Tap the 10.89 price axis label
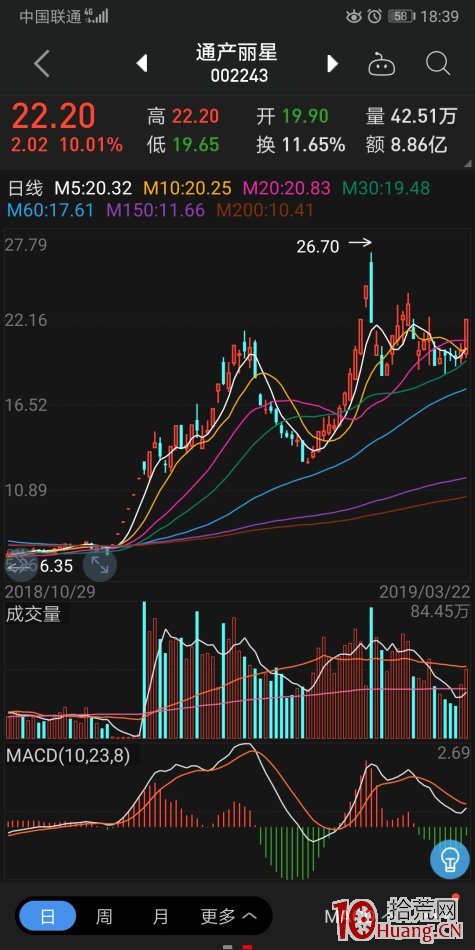 coord(27,490)
